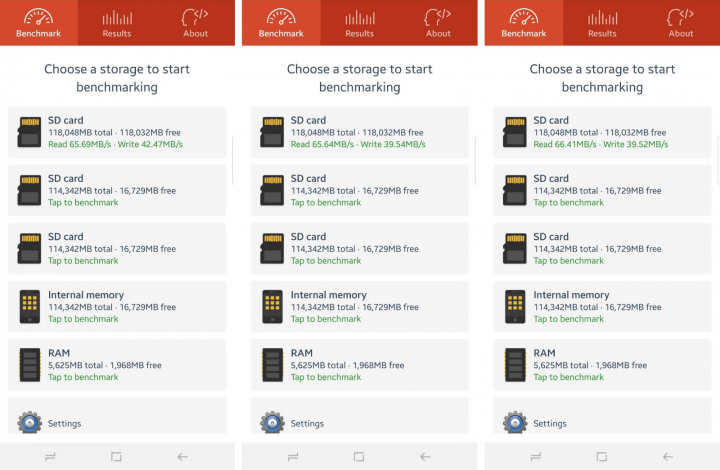
Task: Benchmark RAM in right phone screen
Action: [x=602, y=365]
